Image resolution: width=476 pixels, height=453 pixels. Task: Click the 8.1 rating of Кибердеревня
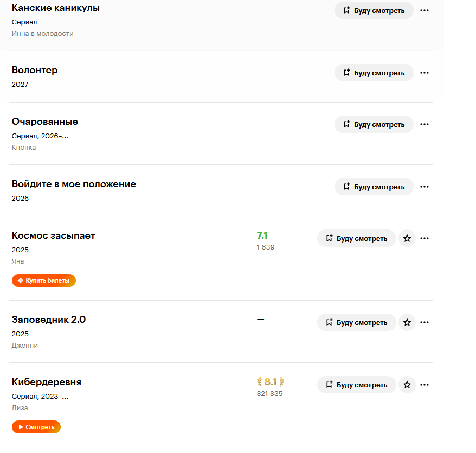pyautogui.click(x=271, y=382)
